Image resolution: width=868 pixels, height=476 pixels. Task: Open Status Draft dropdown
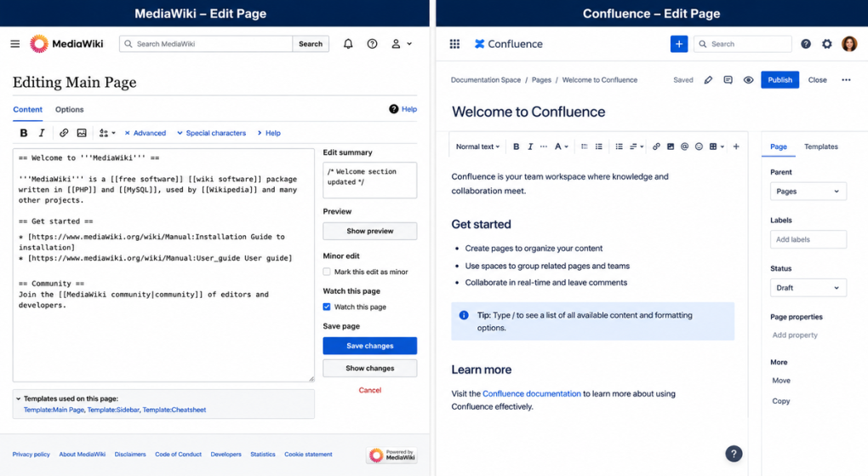[808, 288]
